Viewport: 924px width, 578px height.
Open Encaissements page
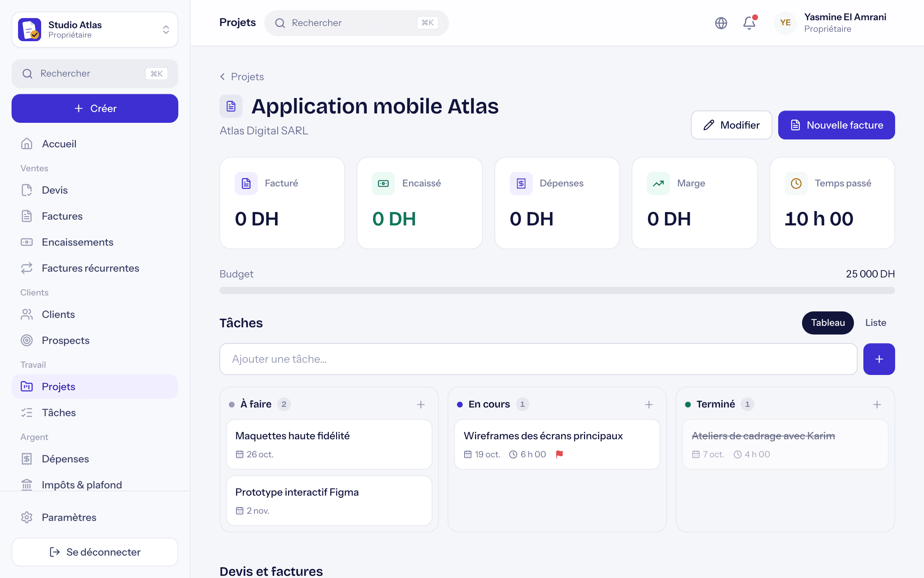[95, 242]
